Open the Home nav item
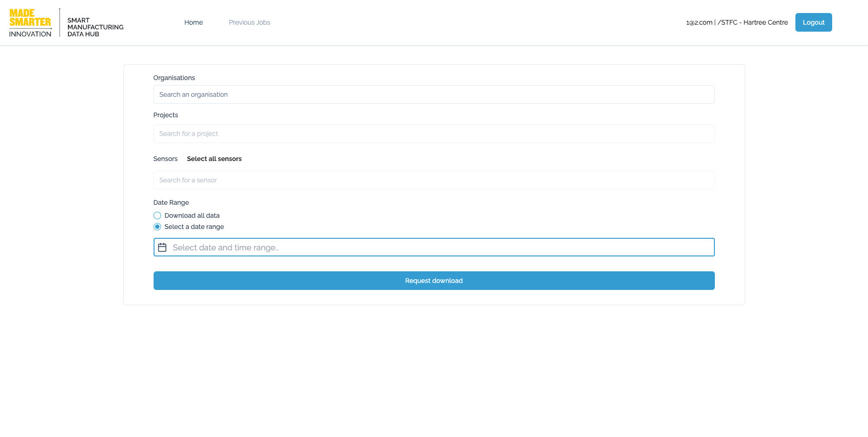The image size is (868, 437). pos(194,22)
